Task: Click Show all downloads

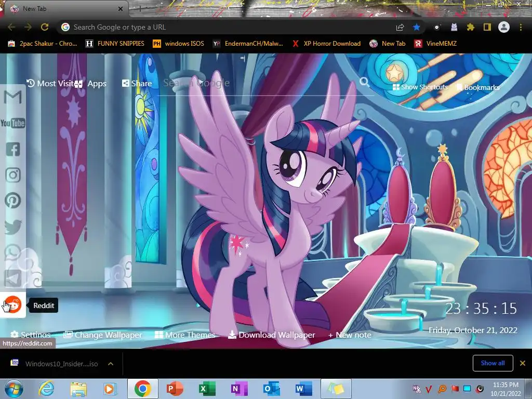Action: coord(493,363)
